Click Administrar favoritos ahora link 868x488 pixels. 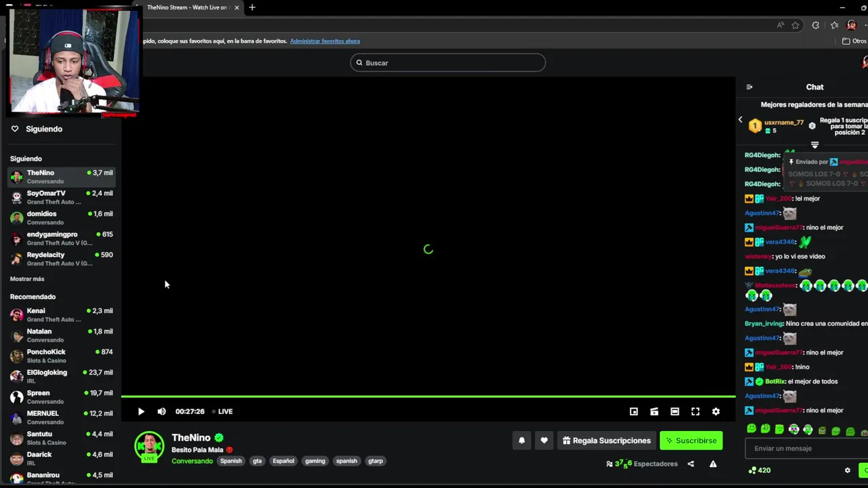coord(325,41)
